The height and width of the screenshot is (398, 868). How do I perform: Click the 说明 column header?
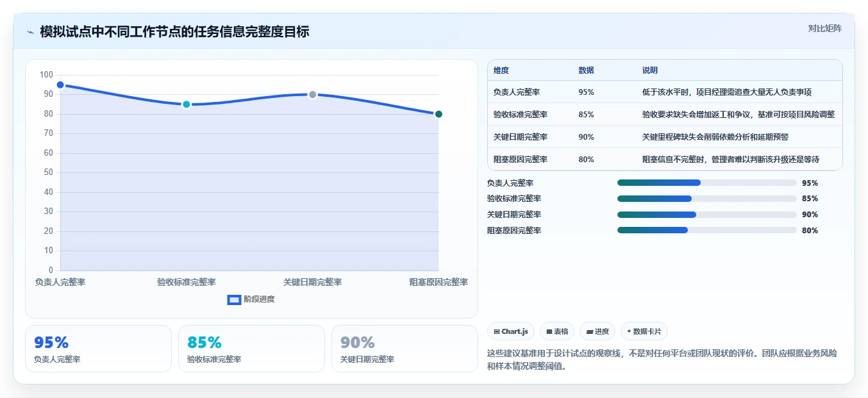pyautogui.click(x=650, y=70)
